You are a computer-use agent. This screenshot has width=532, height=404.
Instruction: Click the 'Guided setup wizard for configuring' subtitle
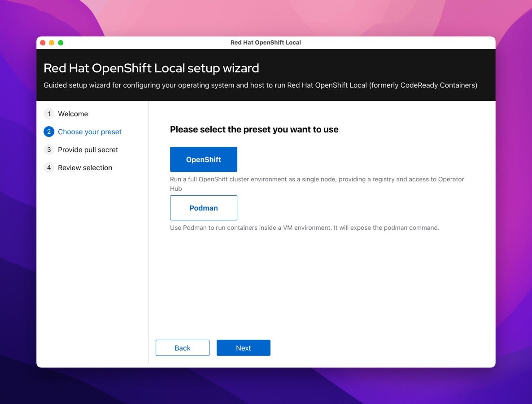coord(260,85)
